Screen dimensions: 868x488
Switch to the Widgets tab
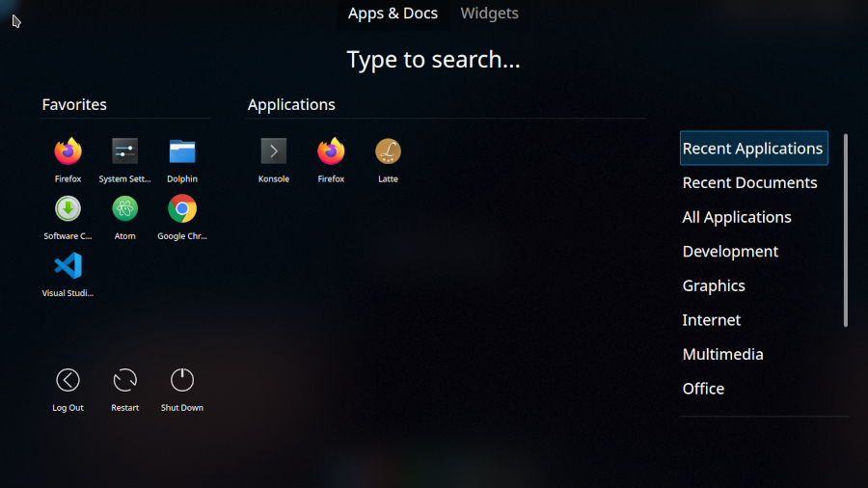[x=489, y=14]
